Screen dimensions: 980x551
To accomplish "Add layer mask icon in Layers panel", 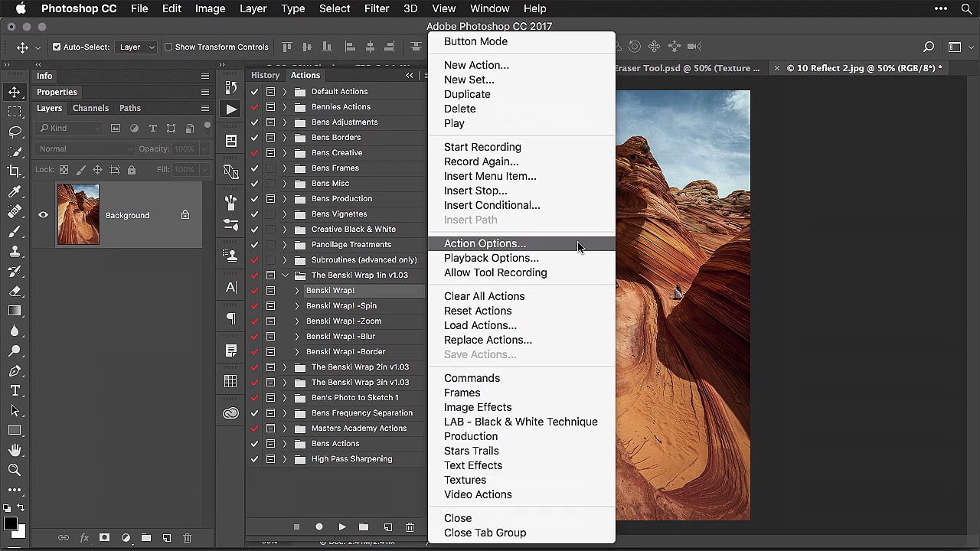I will [x=104, y=538].
